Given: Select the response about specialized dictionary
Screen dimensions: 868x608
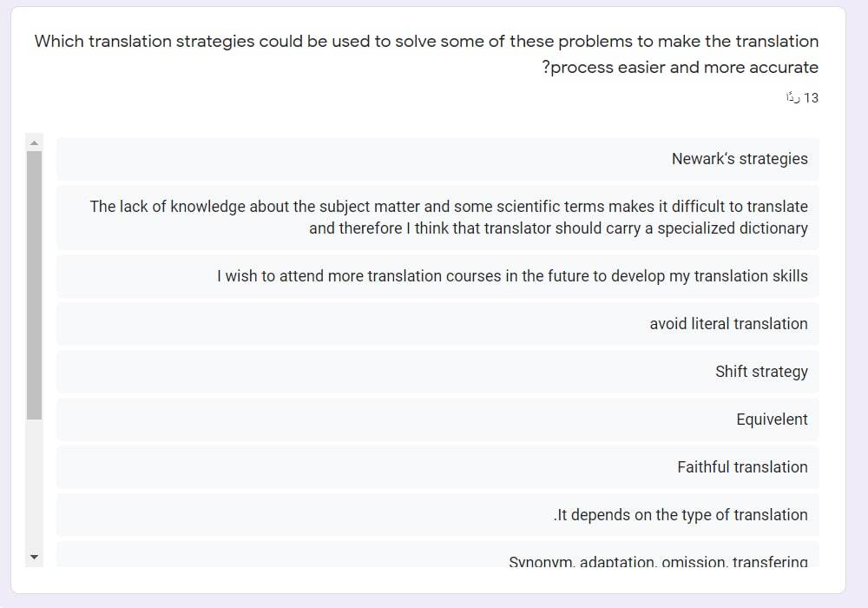Looking at the screenshot, I should pos(437,217).
